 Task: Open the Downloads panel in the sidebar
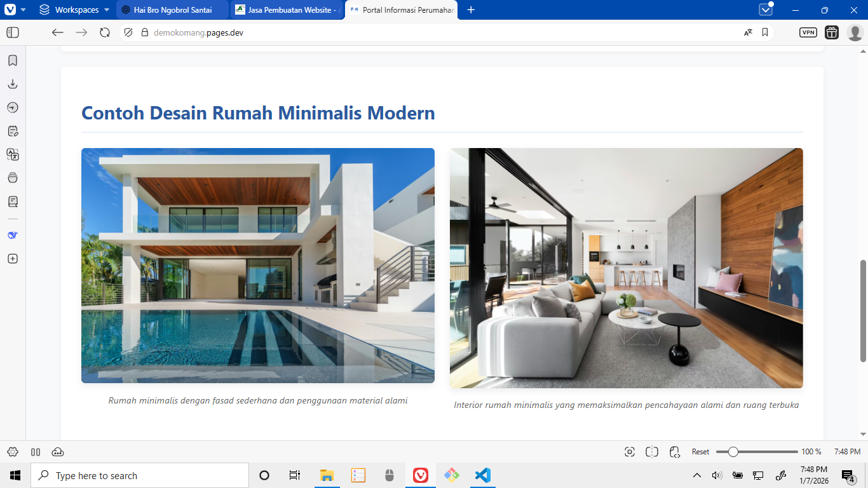click(x=12, y=83)
